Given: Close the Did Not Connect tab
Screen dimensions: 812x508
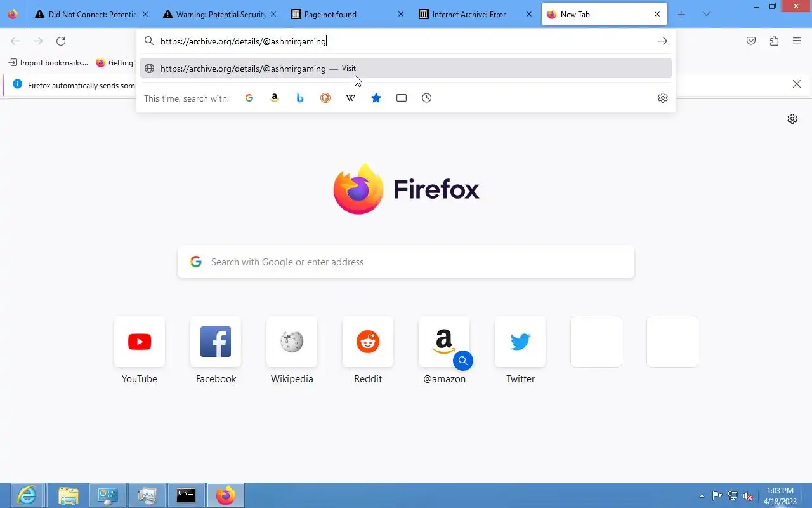Looking at the screenshot, I should pyautogui.click(x=145, y=14).
